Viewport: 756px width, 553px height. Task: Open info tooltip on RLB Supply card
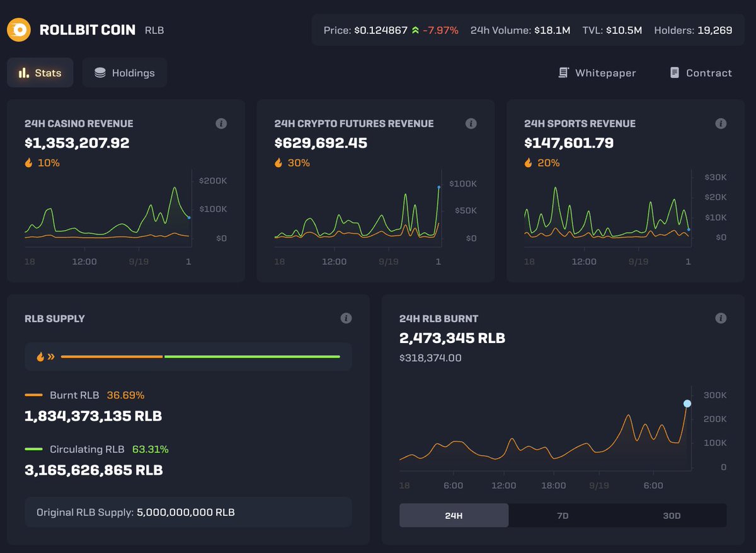(346, 318)
